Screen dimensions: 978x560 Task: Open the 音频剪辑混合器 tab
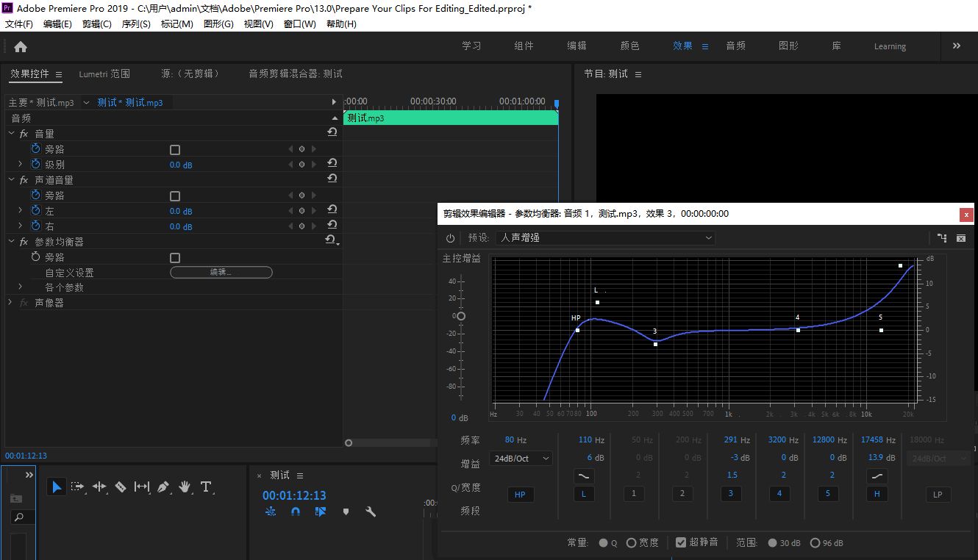pos(296,73)
